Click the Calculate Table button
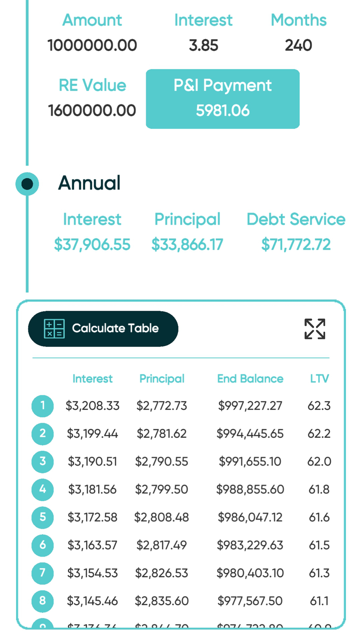 [x=103, y=329]
